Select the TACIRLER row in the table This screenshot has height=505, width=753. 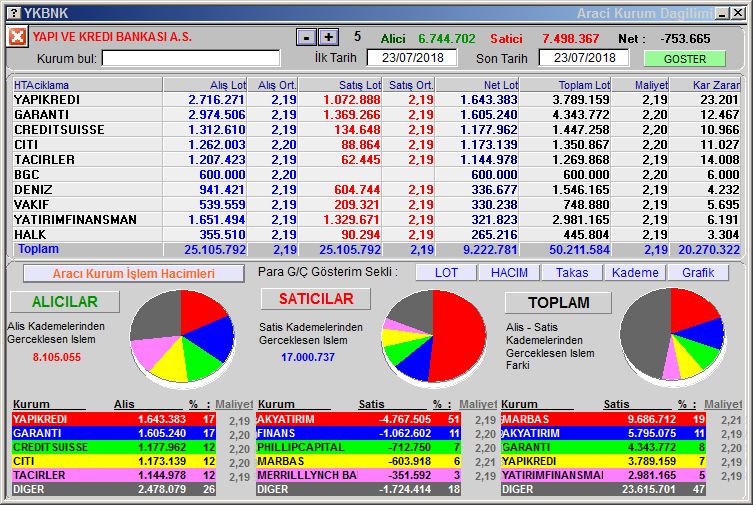tap(376, 159)
